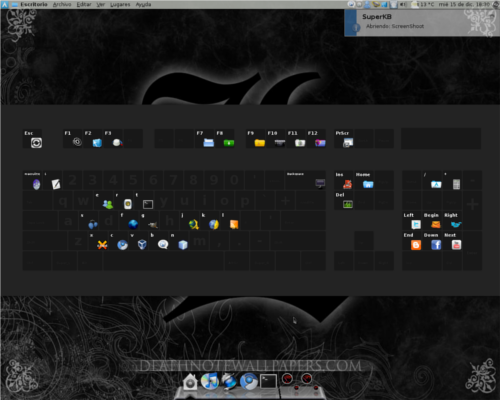Launch the F10 dark device icon

pyautogui.click(x=280, y=143)
